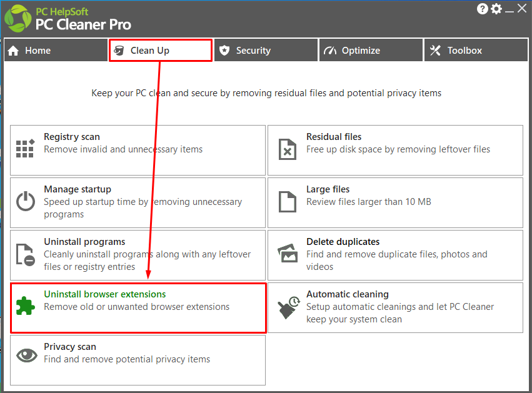
Task: Open the Toolbox tab
Action: coord(476,50)
